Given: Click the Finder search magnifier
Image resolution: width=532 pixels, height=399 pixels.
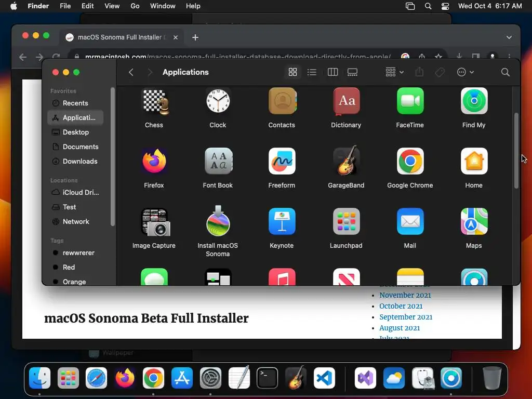Looking at the screenshot, I should (x=505, y=72).
